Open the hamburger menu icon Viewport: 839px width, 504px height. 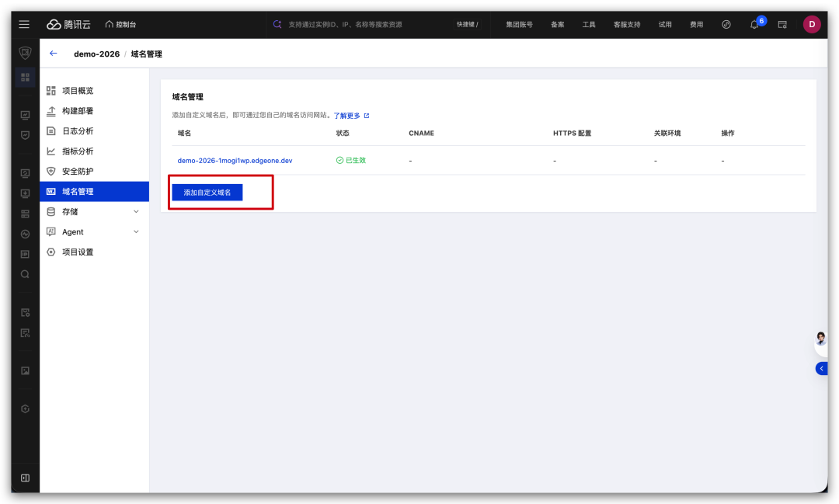(x=24, y=24)
